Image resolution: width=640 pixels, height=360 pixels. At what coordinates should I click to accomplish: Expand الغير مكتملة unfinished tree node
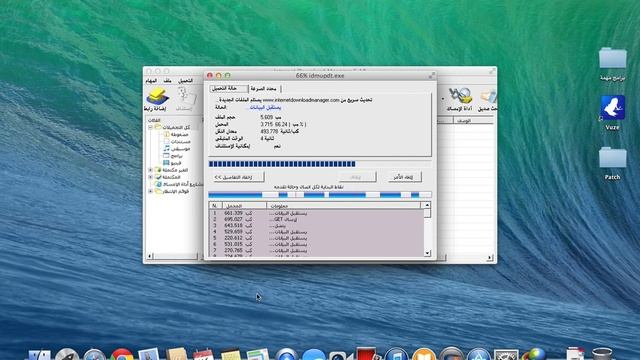click(x=150, y=170)
